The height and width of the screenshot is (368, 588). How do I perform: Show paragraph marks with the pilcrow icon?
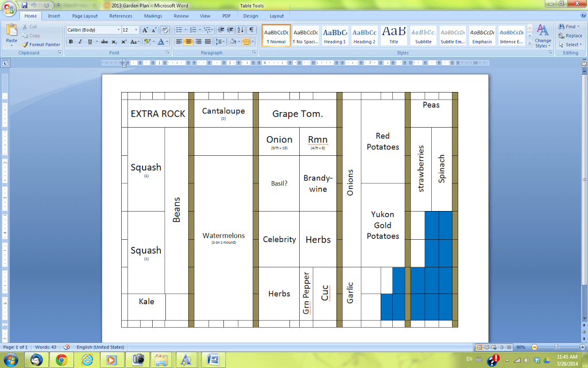coord(252,30)
